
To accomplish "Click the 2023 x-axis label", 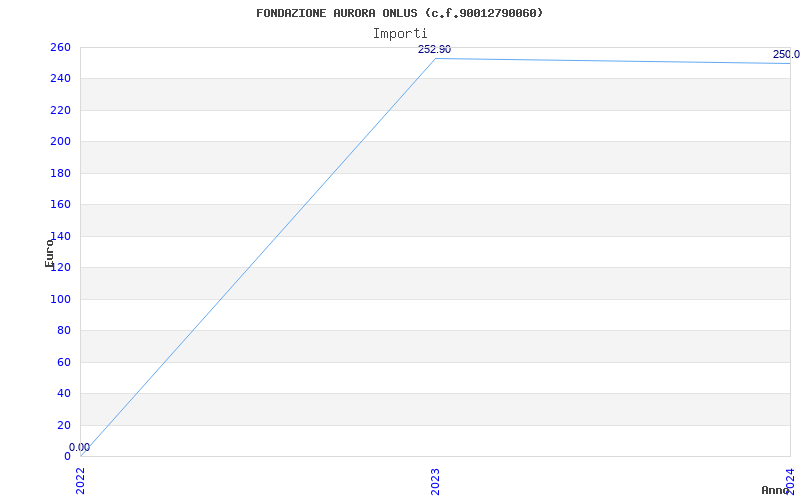I will (x=435, y=481).
